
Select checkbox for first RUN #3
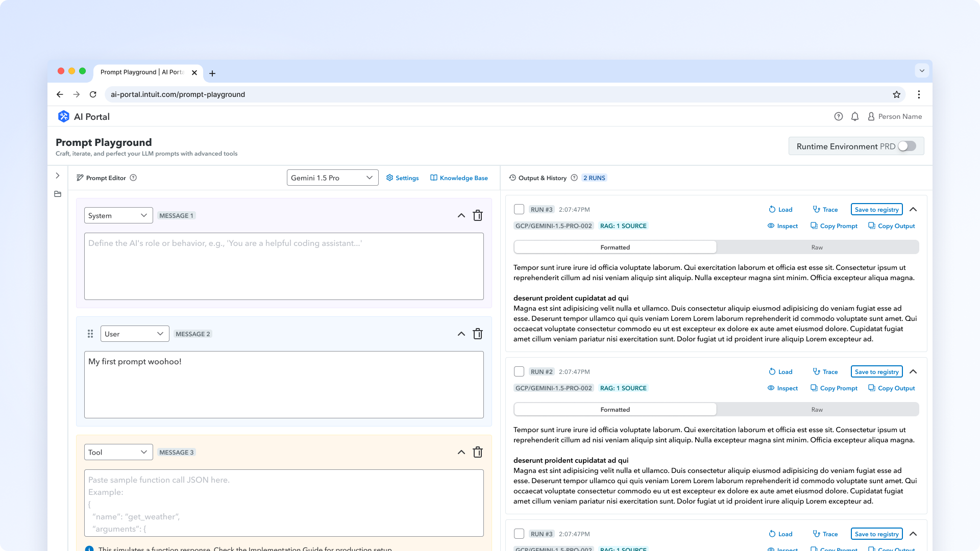click(x=519, y=209)
